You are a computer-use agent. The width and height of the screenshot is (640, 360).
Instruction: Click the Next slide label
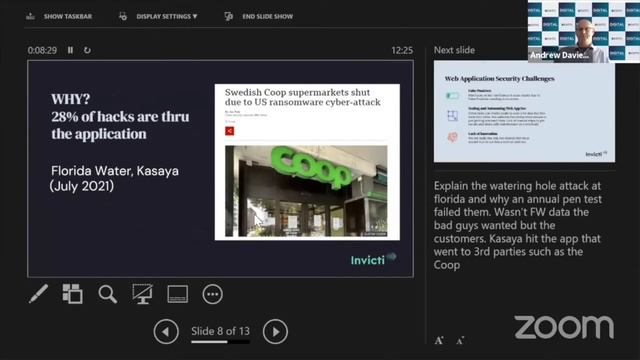tap(454, 50)
